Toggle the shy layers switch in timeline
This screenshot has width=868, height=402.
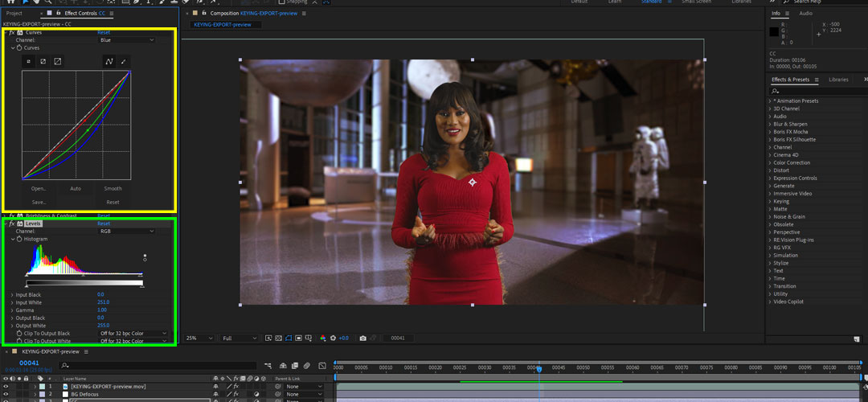pos(283,366)
